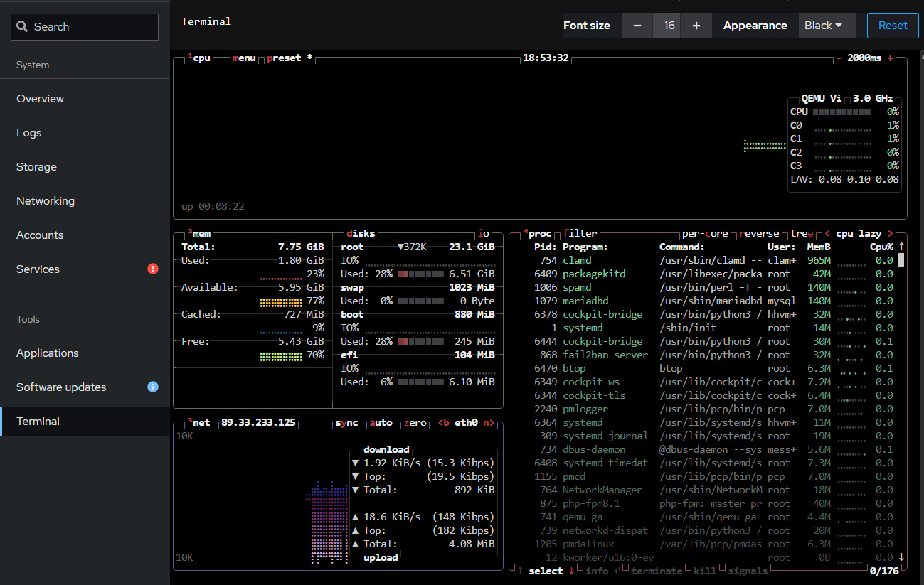Toggle net auto scaling

(x=381, y=423)
